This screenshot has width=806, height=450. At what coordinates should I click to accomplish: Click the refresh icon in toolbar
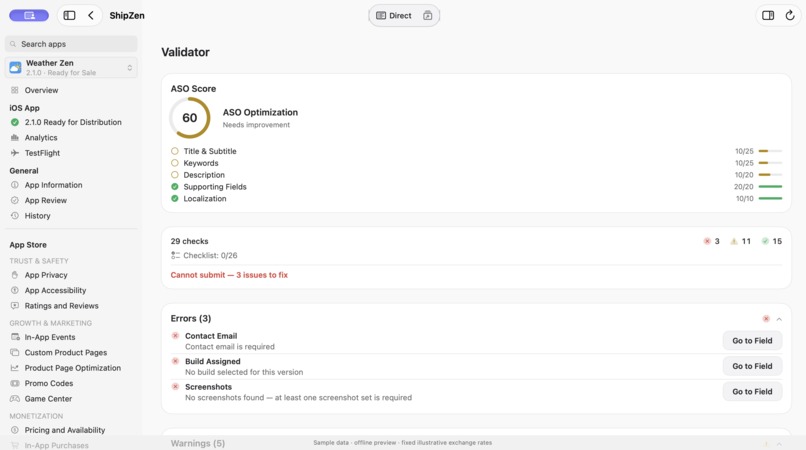click(790, 15)
